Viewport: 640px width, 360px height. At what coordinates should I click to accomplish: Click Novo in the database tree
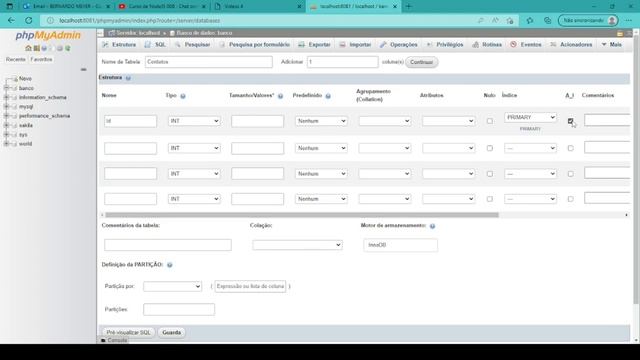25,79
